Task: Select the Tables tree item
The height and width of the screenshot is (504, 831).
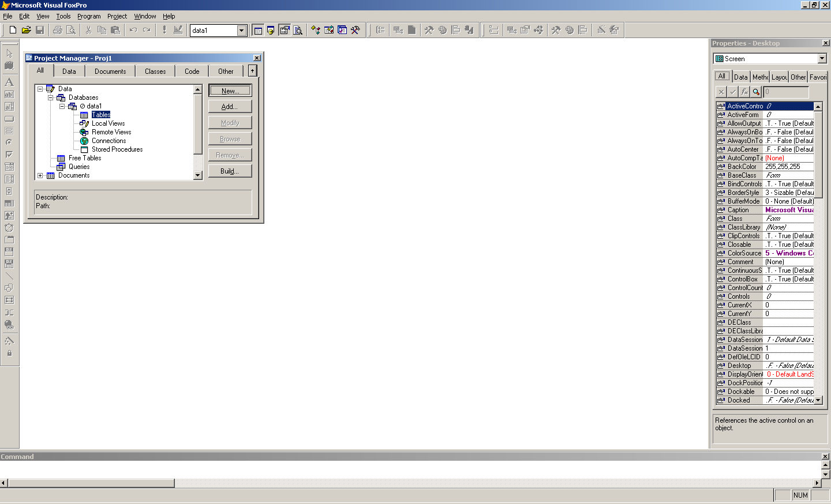Action: tap(101, 115)
